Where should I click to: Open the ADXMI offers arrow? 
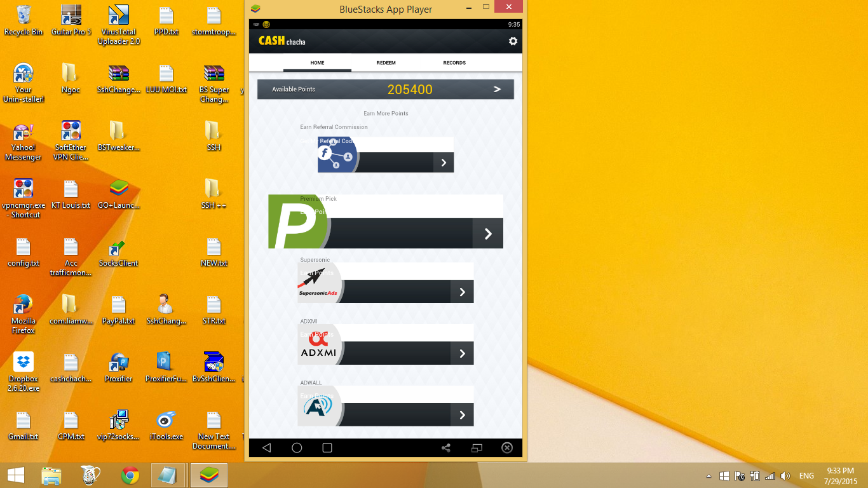[462, 353]
